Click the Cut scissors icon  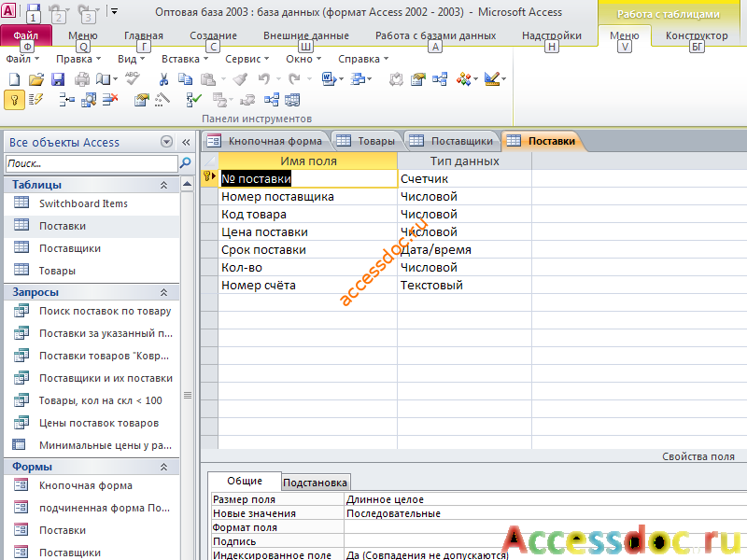[163, 79]
